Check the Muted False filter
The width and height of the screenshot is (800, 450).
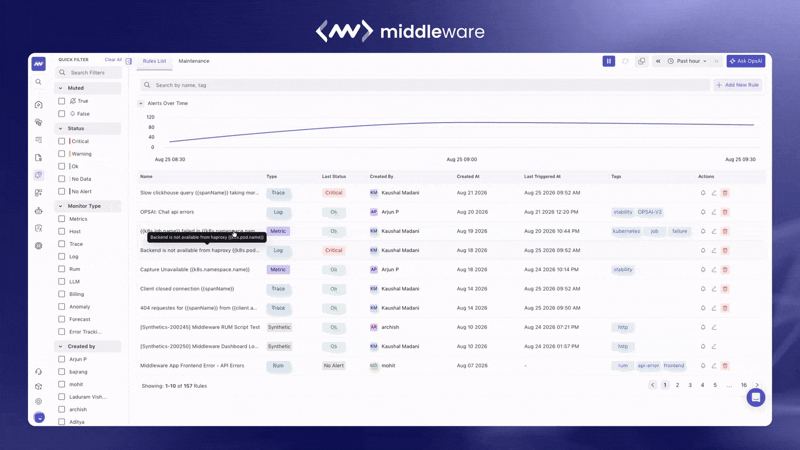tap(62, 114)
